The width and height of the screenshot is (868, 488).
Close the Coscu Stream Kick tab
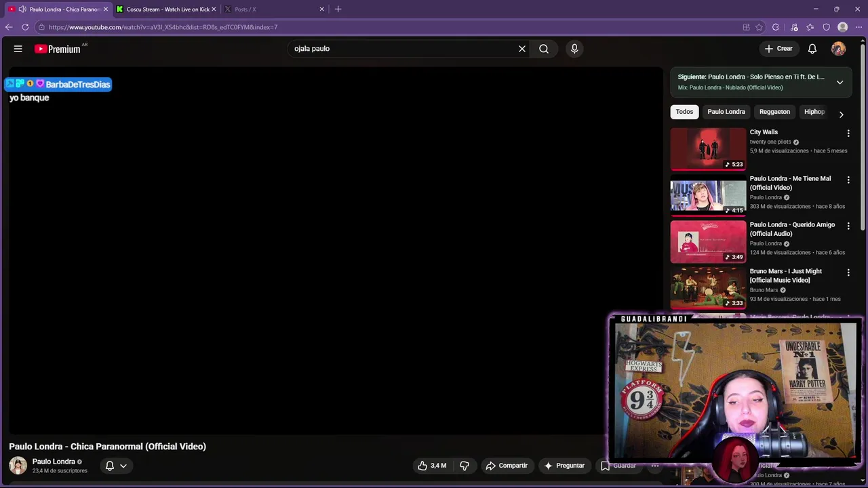214,9
